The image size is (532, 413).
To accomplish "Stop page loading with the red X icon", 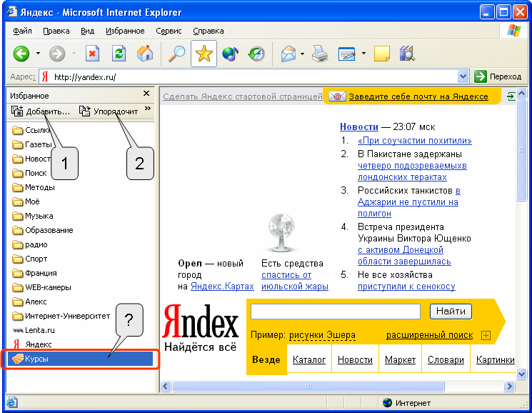I will click(92, 54).
